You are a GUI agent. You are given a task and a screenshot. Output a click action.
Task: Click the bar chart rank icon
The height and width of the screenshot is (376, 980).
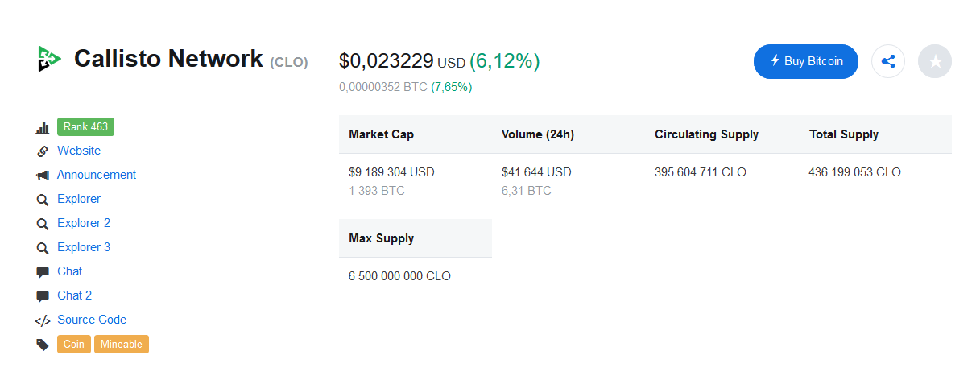tap(43, 127)
